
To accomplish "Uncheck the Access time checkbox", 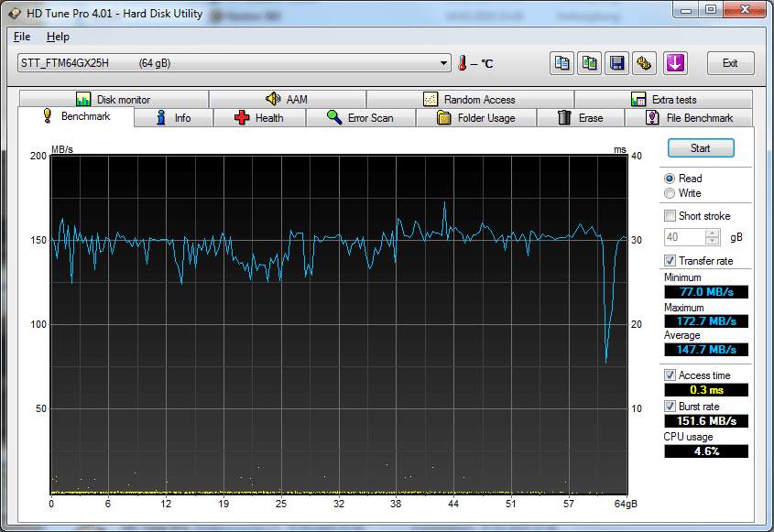I will point(670,375).
